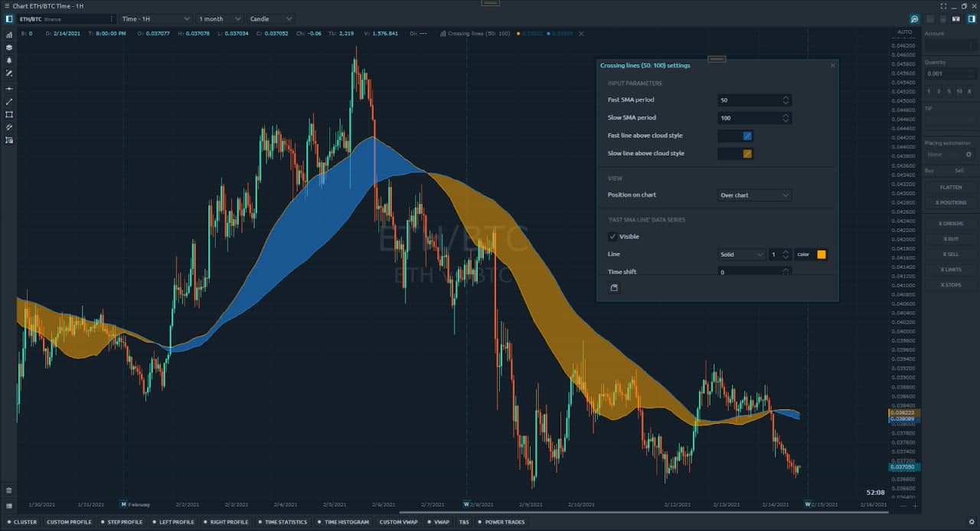Open the indicators icon in left toolbar
980x531 pixels.
point(9,34)
